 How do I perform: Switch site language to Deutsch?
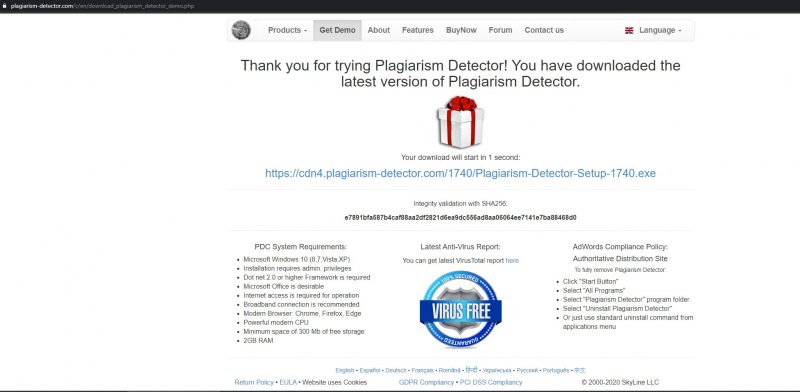[x=396, y=370]
